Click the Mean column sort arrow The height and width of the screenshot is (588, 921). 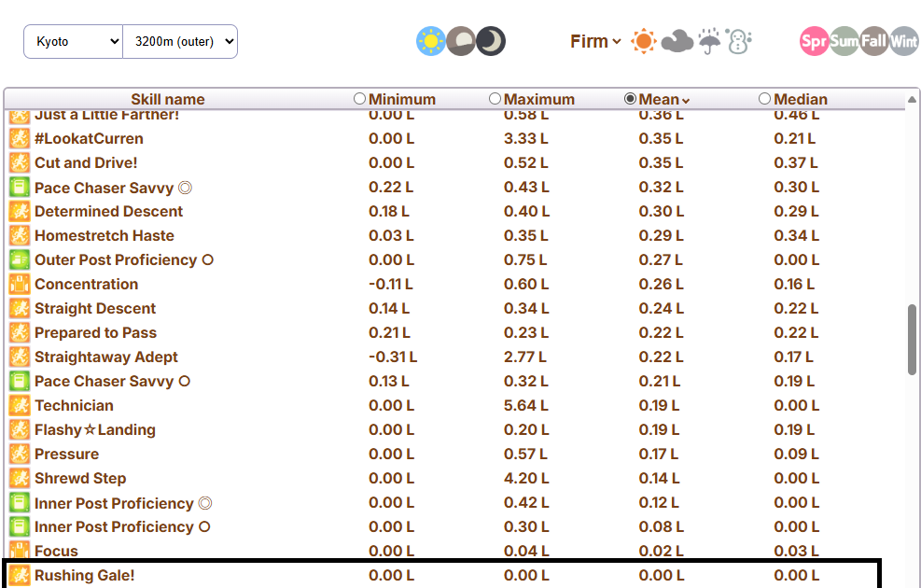686,101
